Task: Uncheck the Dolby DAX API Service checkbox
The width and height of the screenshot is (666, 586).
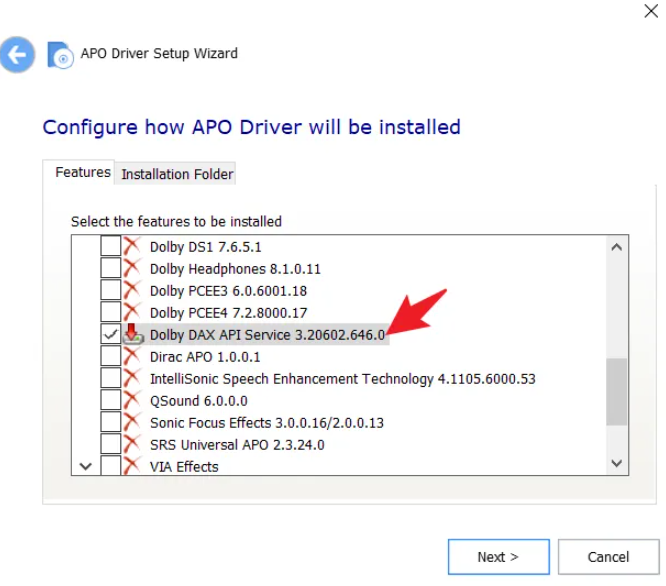Action: [x=111, y=335]
